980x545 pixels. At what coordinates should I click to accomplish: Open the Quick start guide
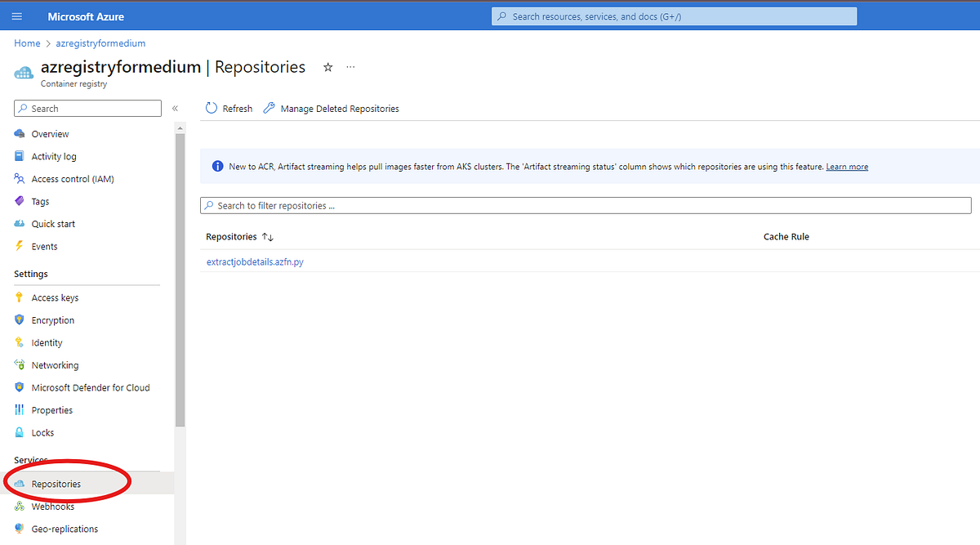point(54,223)
